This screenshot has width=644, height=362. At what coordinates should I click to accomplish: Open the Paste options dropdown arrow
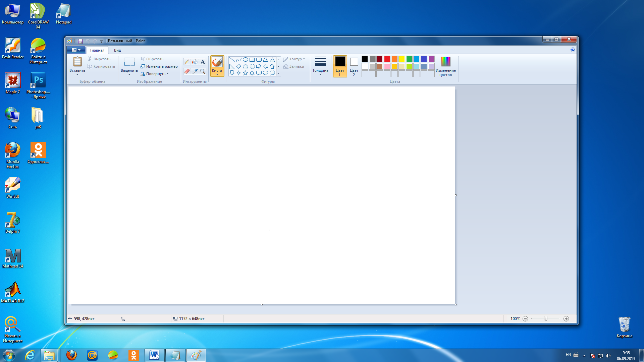(x=77, y=75)
